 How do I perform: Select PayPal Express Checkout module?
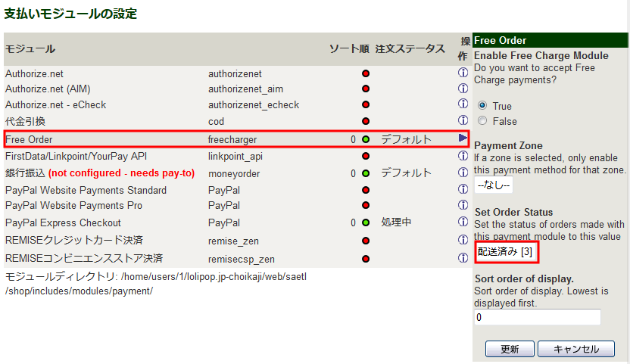tap(63, 223)
